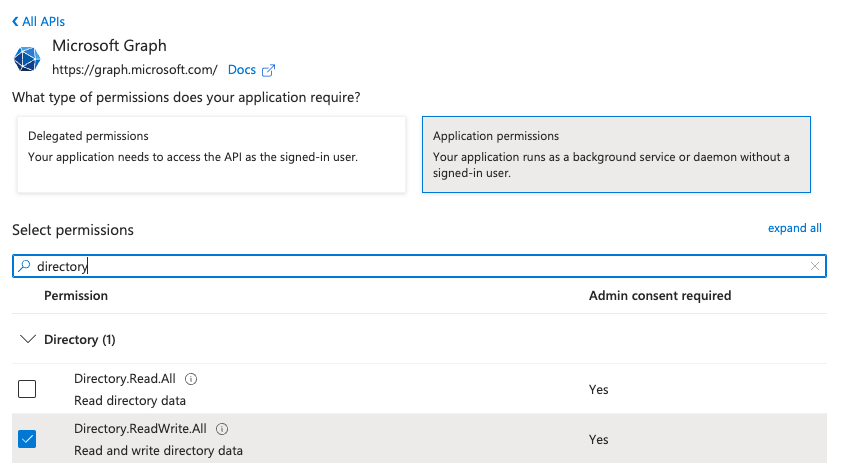Image resolution: width=844 pixels, height=469 pixels.
Task: Choose Delegated permissions card
Action: pyautogui.click(x=212, y=155)
